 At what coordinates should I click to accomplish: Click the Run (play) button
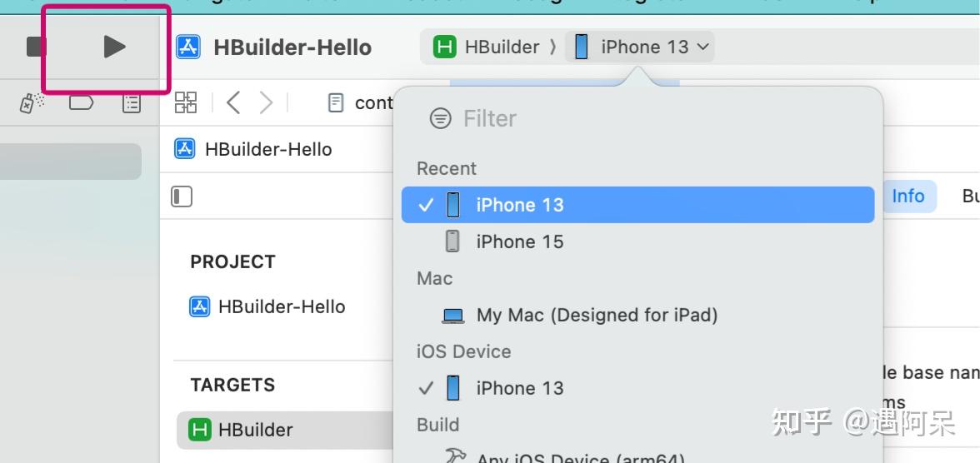pos(114,47)
